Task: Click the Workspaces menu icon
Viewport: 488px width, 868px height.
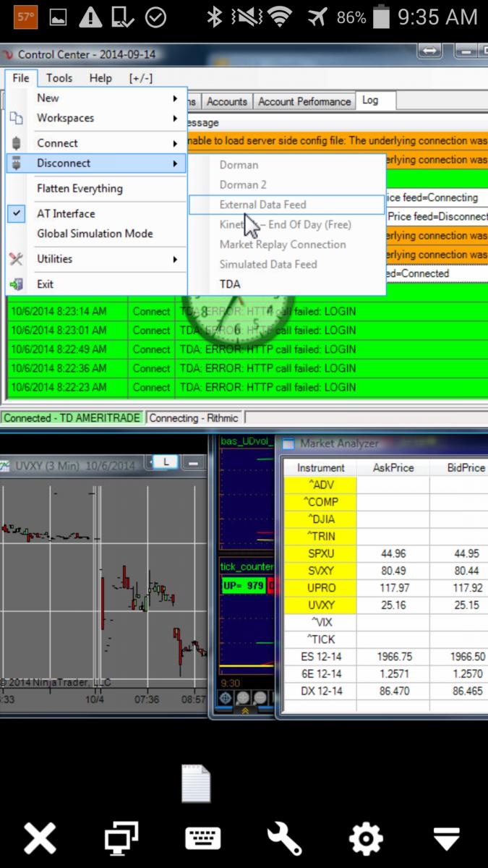Action: [x=17, y=118]
